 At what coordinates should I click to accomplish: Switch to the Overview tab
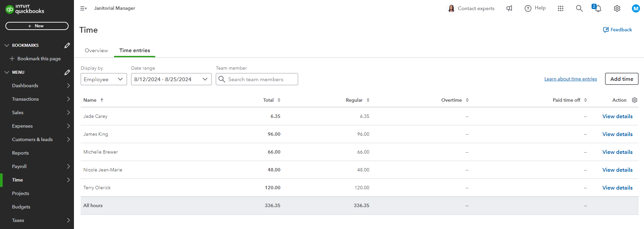[x=96, y=51]
